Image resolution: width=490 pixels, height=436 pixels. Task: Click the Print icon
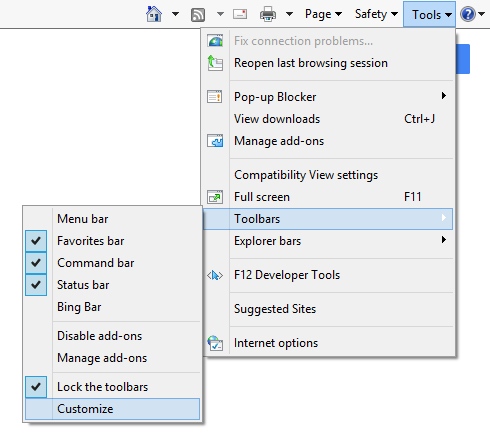268,14
